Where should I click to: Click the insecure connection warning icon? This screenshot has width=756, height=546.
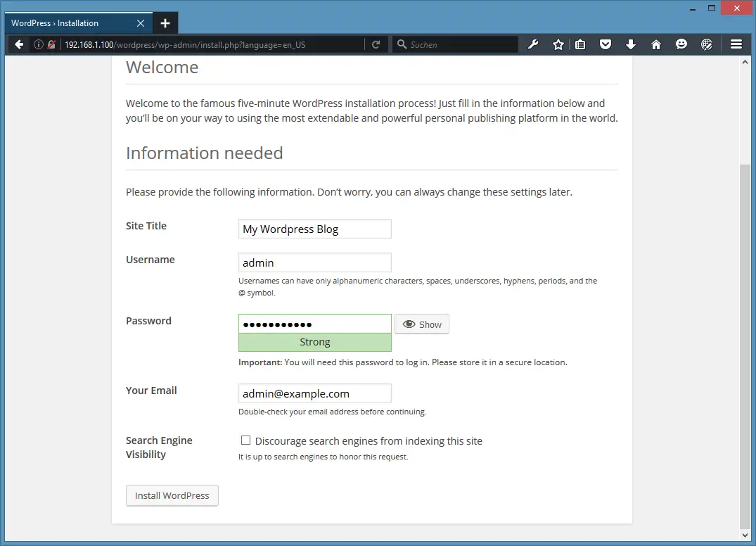pos(51,45)
